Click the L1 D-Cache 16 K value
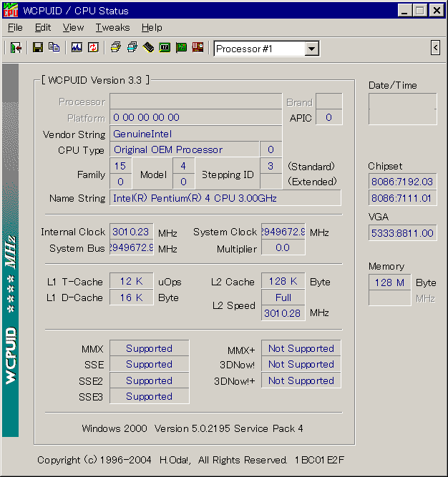This screenshot has width=448, height=477. coord(131,297)
